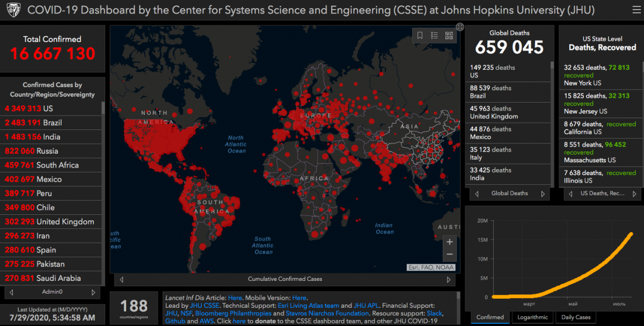Go to next Global Deaths panel view

tap(543, 194)
